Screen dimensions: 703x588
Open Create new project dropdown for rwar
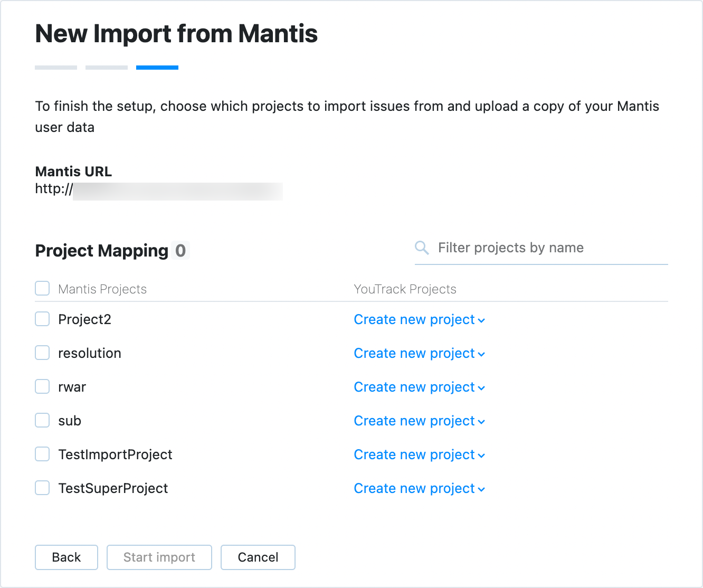pyautogui.click(x=419, y=387)
